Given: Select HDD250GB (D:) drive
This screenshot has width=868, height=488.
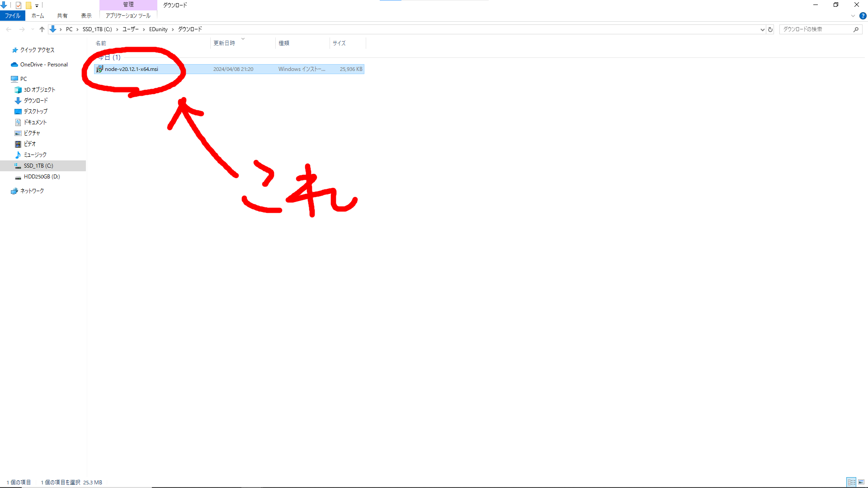Looking at the screenshot, I should [42, 177].
